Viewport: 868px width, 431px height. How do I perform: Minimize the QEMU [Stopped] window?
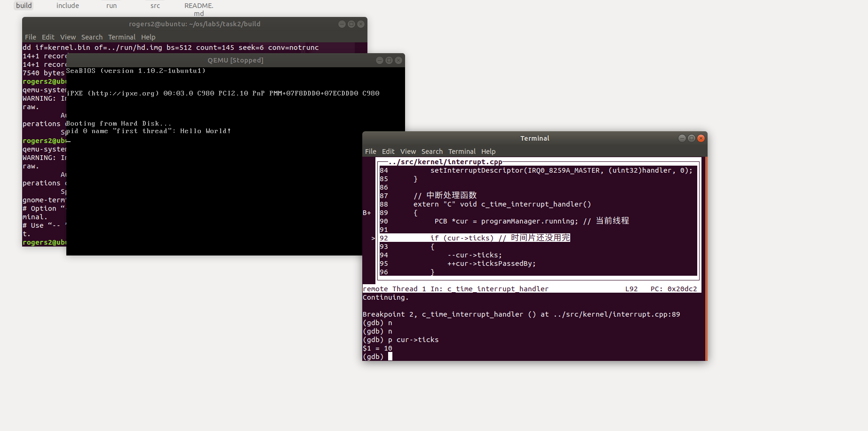pos(380,60)
